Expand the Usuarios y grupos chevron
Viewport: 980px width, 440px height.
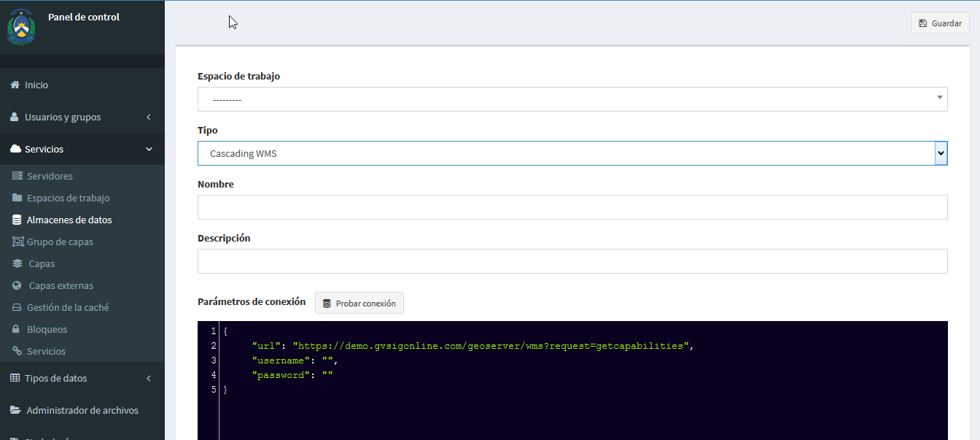(149, 117)
